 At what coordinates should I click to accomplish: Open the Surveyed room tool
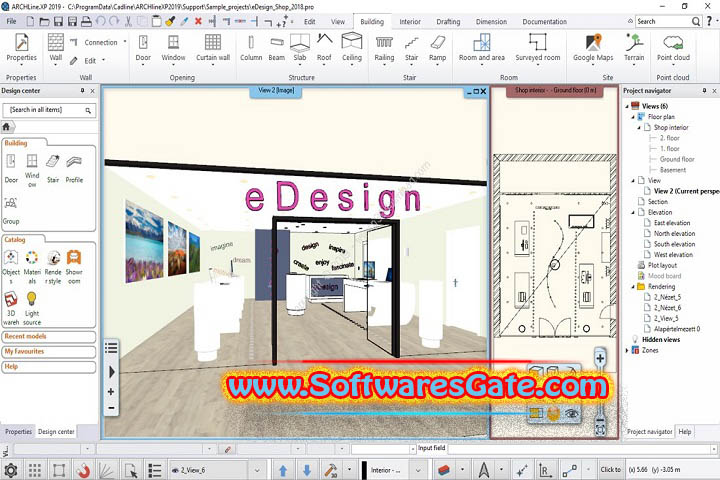tap(538, 48)
